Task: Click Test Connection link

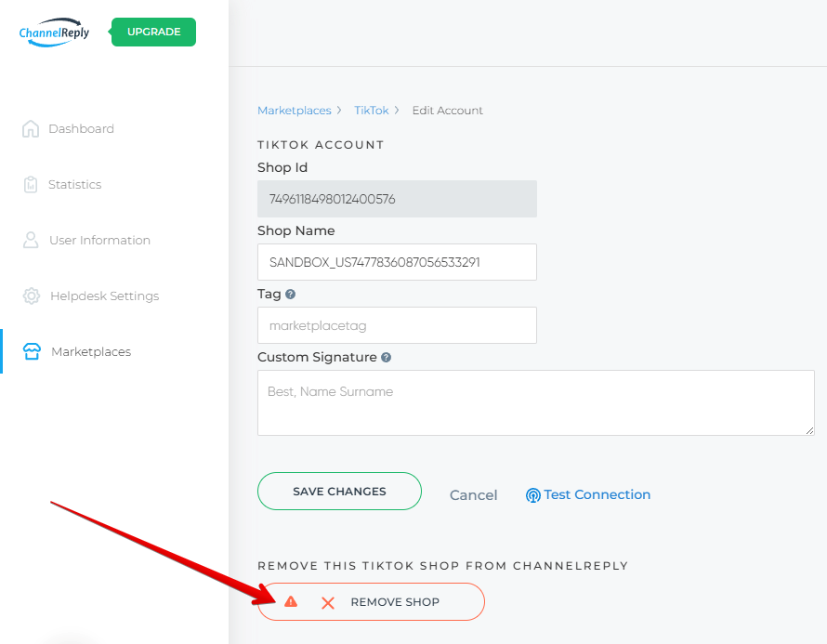Action: (x=597, y=494)
